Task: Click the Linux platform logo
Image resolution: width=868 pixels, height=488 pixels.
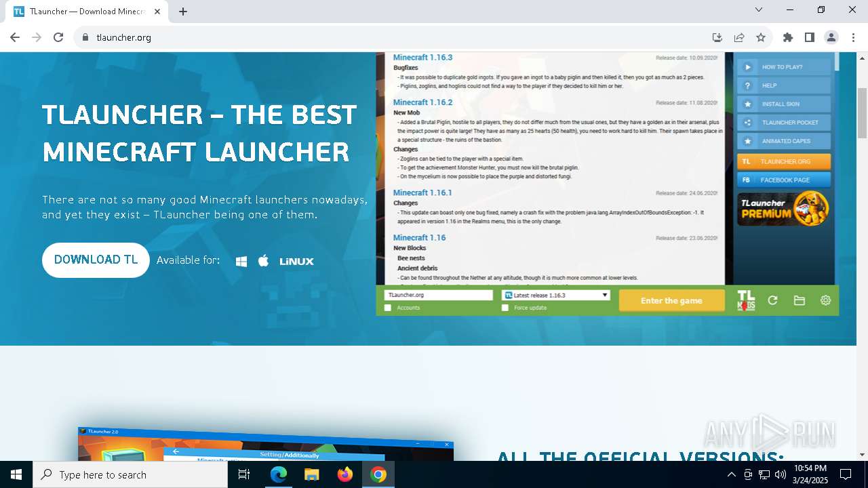Action: (x=296, y=261)
